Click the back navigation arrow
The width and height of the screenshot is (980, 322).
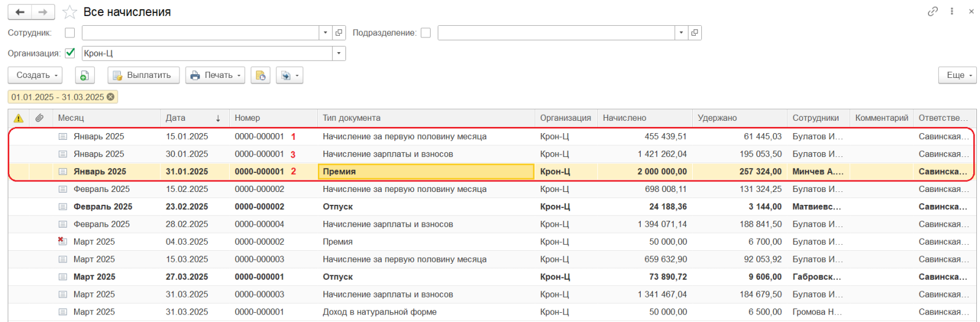tap(20, 12)
